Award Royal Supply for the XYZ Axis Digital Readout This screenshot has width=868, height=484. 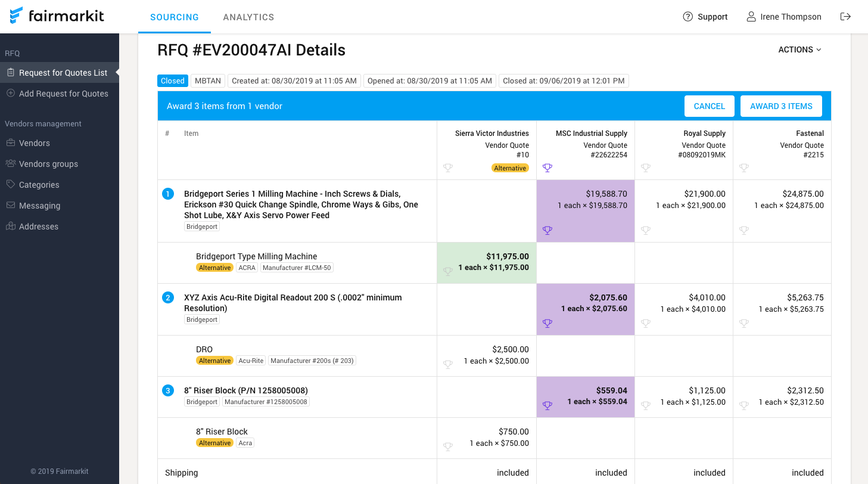[645, 323]
